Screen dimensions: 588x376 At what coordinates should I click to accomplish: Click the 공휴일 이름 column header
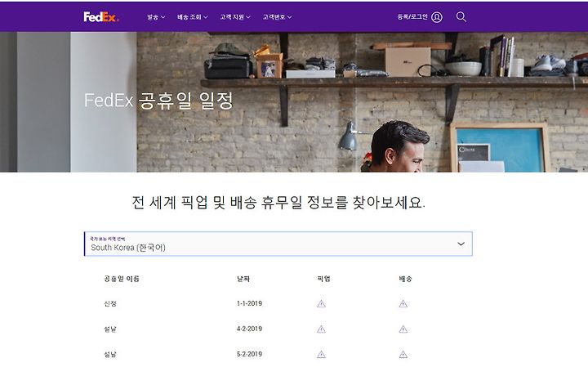point(122,279)
